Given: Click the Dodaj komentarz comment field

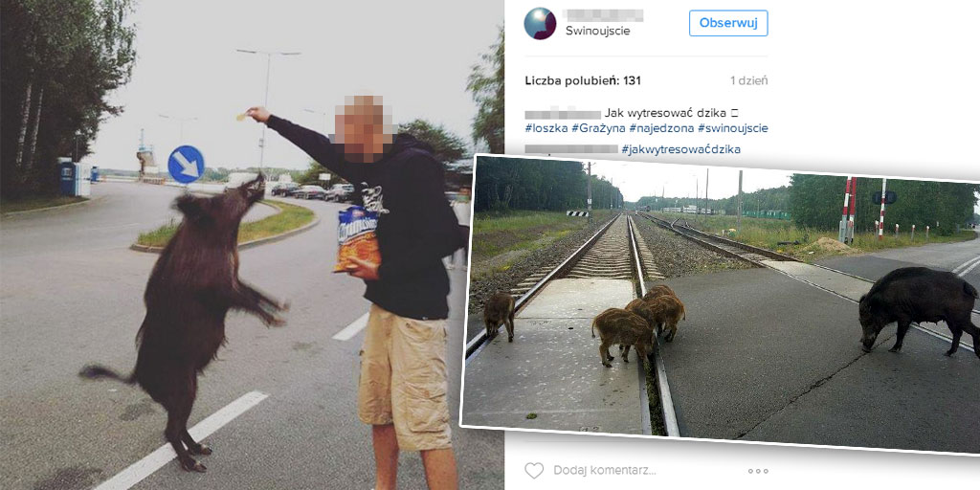Looking at the screenshot, I should [605, 470].
